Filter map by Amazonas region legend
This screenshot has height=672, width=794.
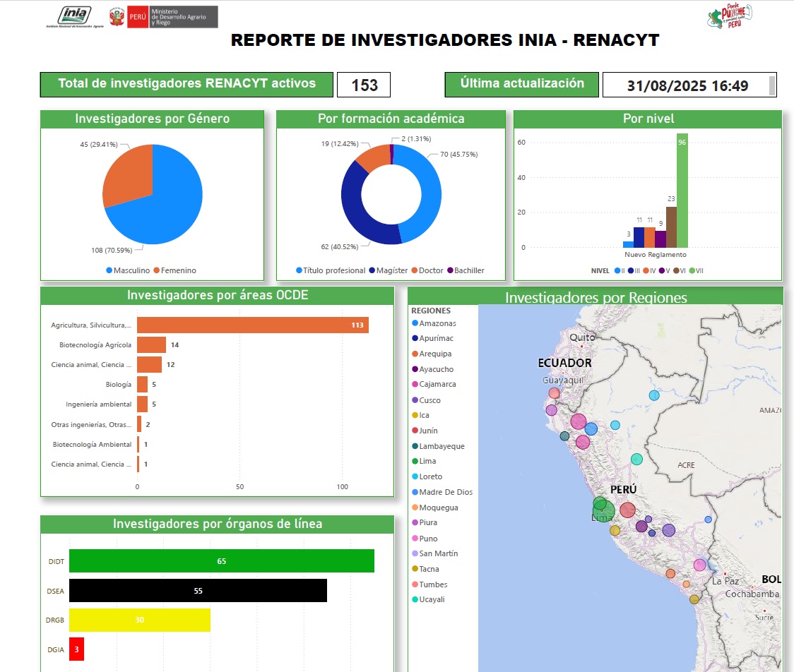415,323
